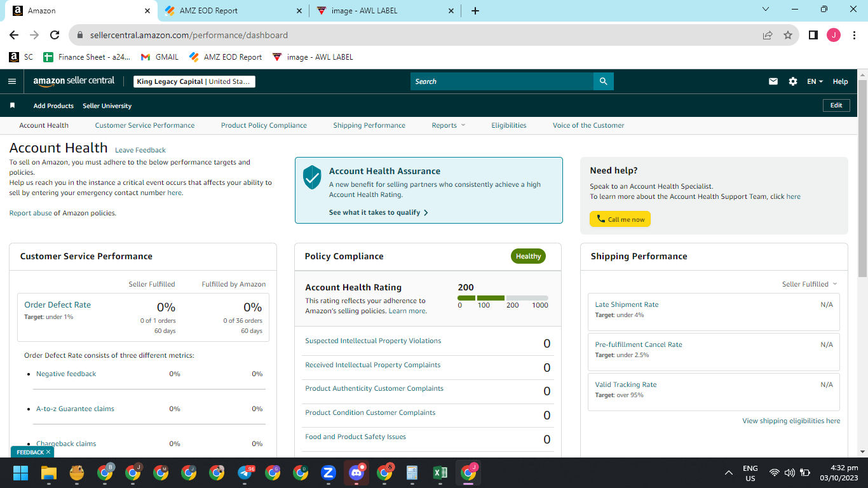
Task: Open the Valid Tracking Rate link
Action: tap(626, 384)
